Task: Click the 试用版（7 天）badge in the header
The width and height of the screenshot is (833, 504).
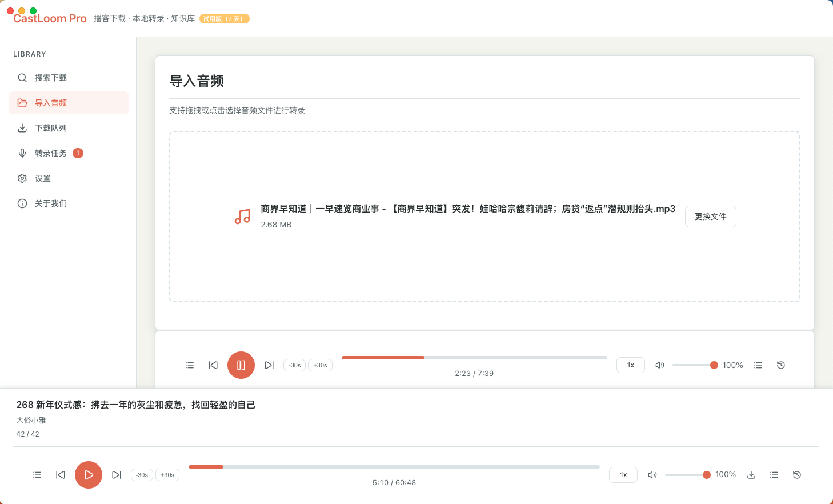Action: click(224, 18)
